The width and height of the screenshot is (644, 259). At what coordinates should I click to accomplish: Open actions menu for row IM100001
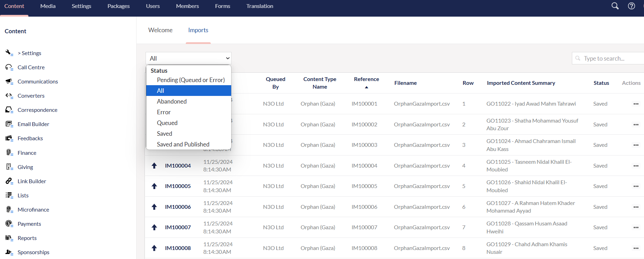(636, 104)
